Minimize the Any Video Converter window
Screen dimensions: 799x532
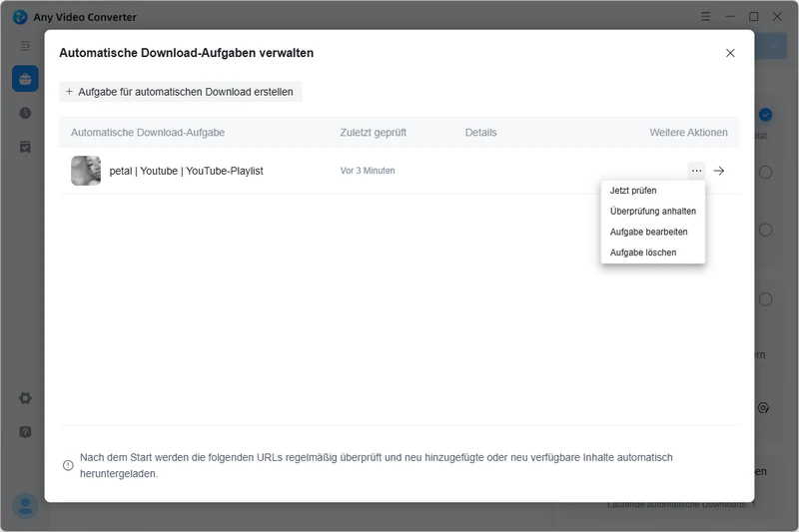click(x=730, y=16)
